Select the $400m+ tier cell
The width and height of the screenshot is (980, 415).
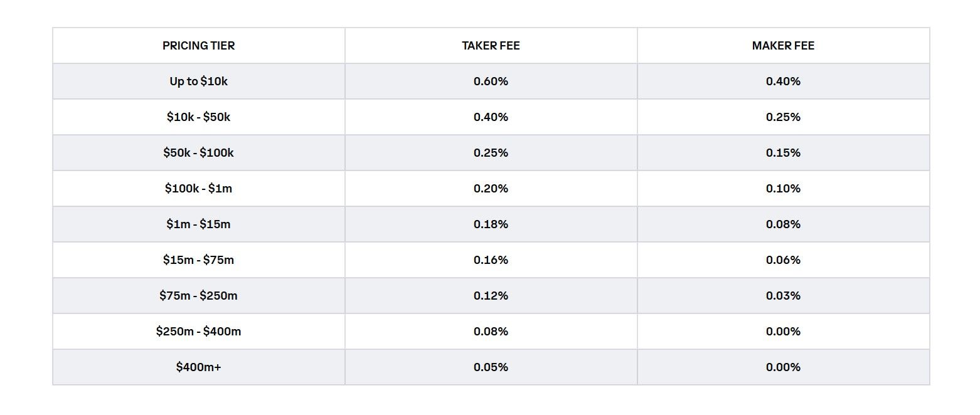[198, 367]
